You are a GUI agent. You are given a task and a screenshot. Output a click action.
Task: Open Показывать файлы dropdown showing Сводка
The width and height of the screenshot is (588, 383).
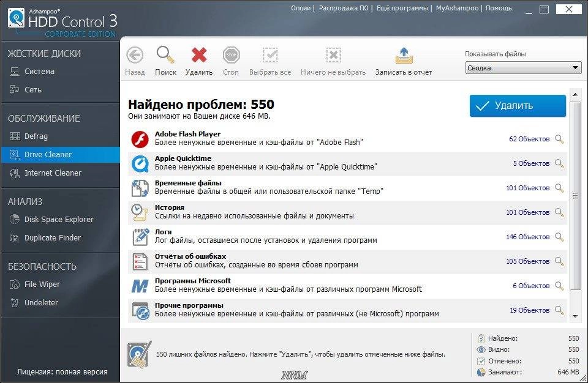point(523,68)
